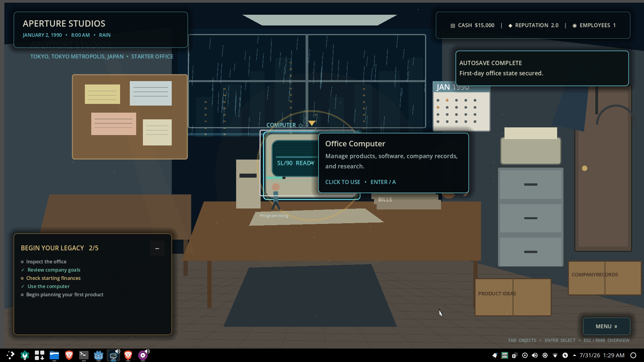Click the CASH $15,000 indicator

coord(473,25)
